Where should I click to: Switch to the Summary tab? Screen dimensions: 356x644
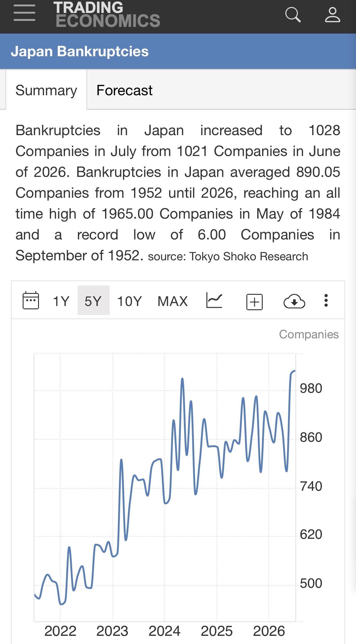47,90
